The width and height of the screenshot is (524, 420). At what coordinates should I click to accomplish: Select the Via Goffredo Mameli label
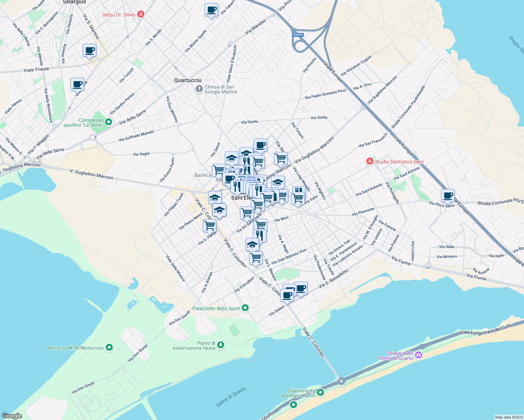pos(136,136)
